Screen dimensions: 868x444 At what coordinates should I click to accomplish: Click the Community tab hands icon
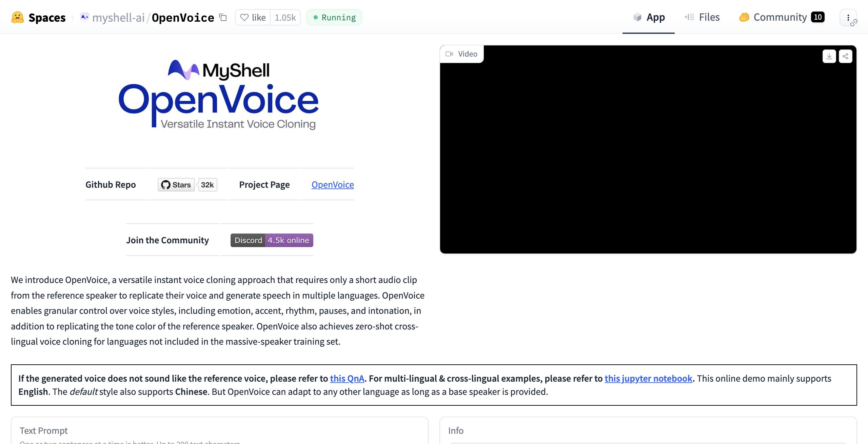(x=744, y=17)
